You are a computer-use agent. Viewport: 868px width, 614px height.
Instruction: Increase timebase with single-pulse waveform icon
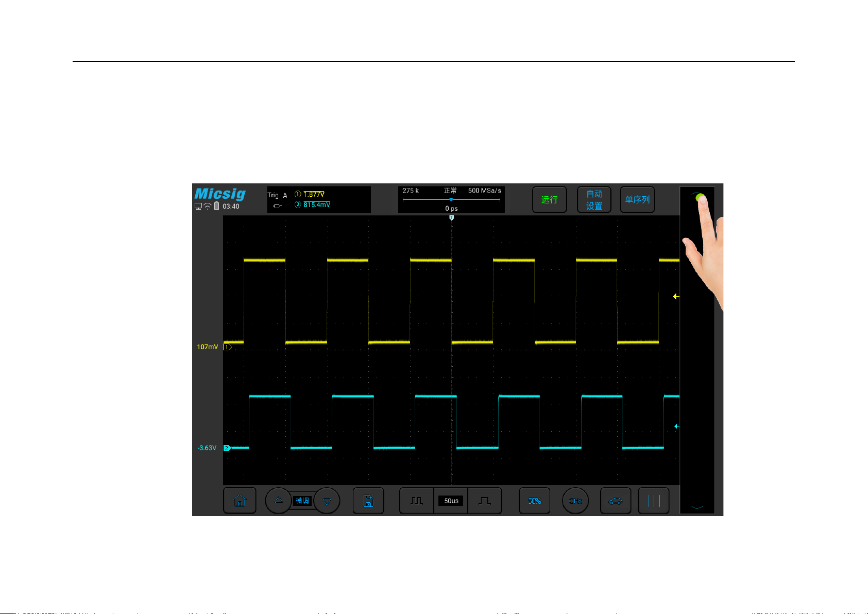pos(485,501)
